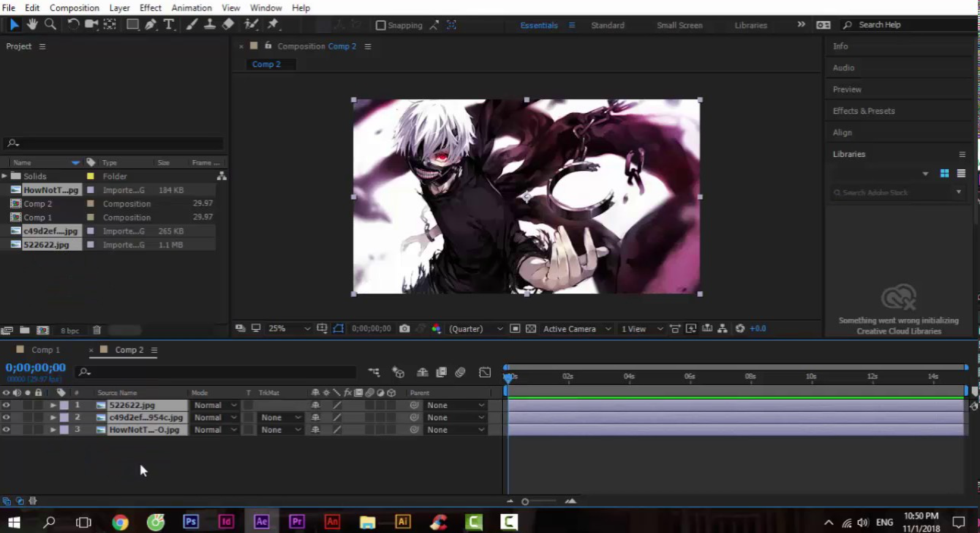980x533 pixels.
Task: Open the 25% magnification dropdown
Action: [x=289, y=329]
